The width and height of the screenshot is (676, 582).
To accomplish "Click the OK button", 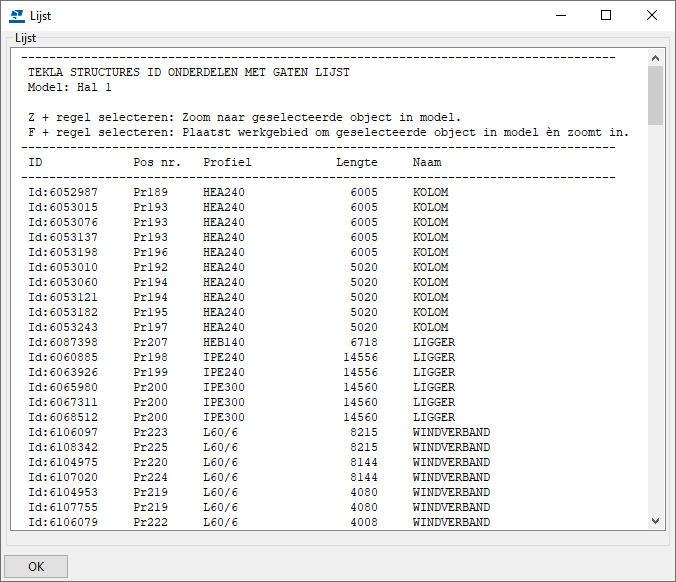I will (x=36, y=566).
